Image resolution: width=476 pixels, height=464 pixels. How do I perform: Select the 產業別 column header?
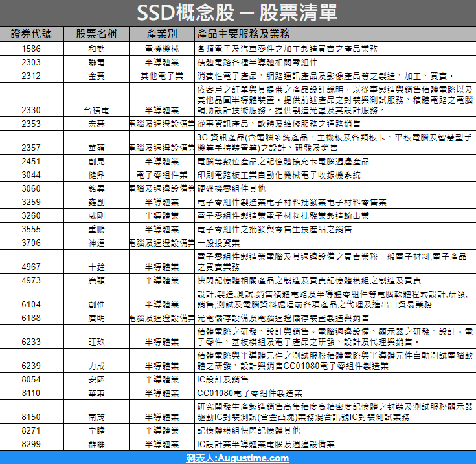tap(162, 34)
